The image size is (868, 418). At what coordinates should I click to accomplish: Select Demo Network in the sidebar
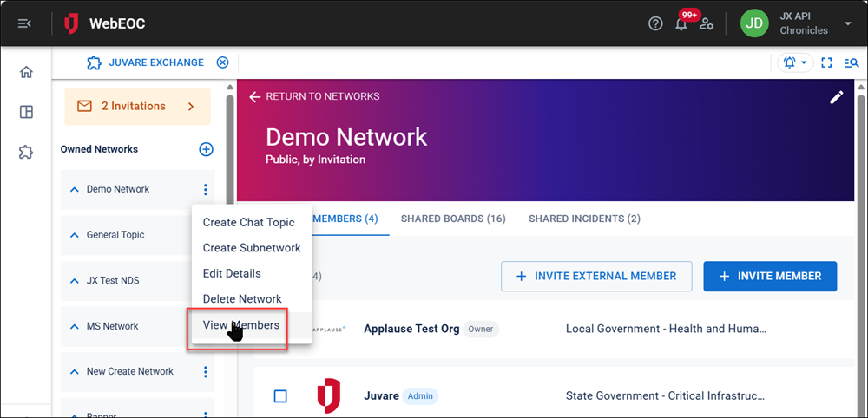coord(118,189)
